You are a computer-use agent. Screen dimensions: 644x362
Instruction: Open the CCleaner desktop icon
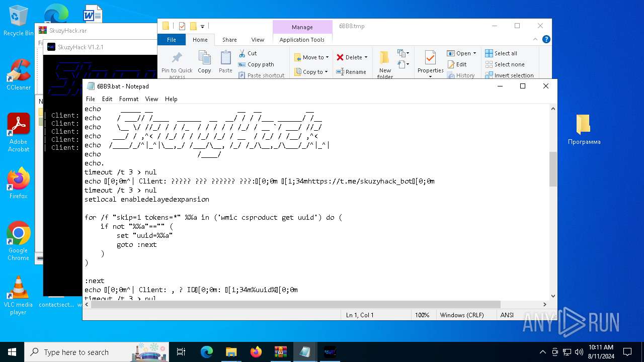point(18,74)
